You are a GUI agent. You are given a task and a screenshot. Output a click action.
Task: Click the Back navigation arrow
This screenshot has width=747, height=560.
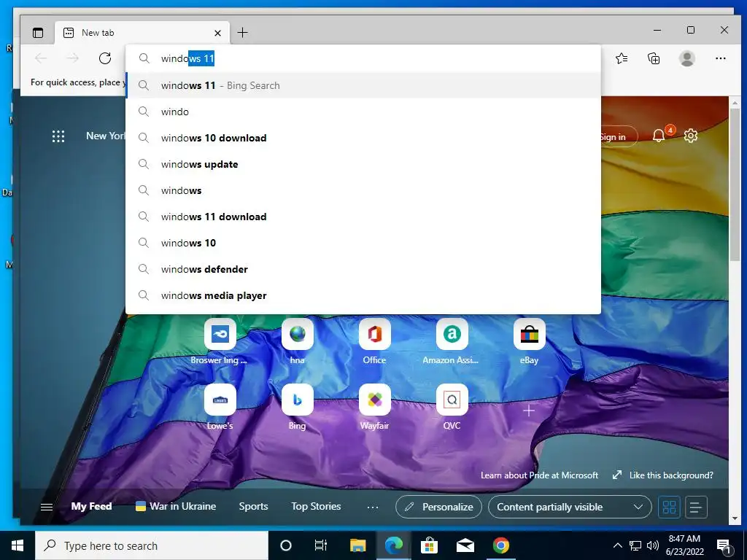tap(41, 58)
